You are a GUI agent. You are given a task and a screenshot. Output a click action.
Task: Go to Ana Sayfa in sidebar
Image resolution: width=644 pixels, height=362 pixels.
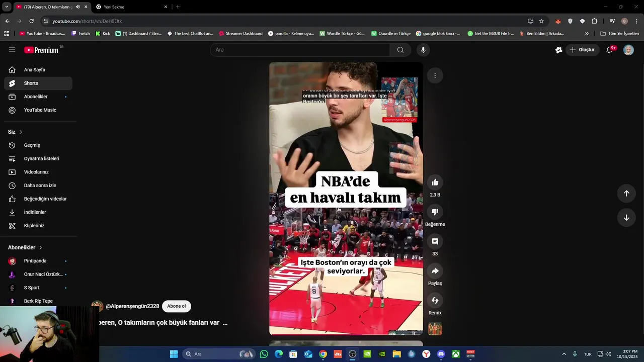[x=38, y=70]
